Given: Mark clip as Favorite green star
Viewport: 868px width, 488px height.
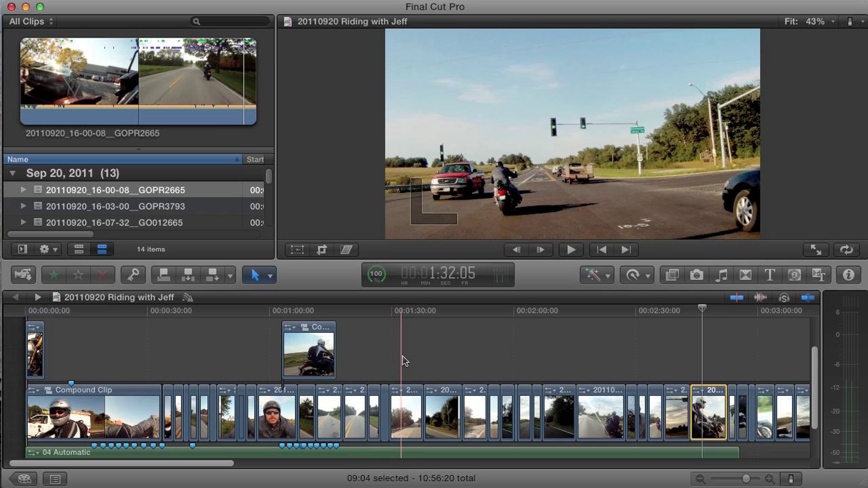Looking at the screenshot, I should point(54,275).
